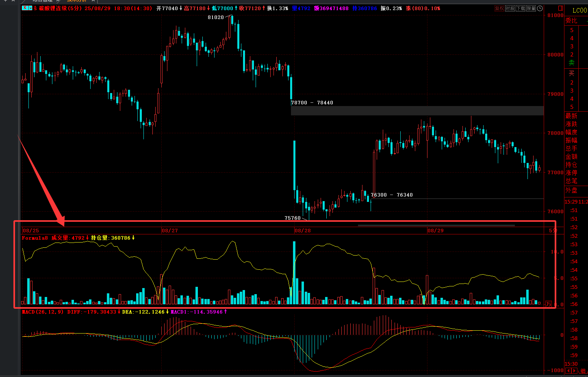Click the right arrow in tick list footer
The width and height of the screenshot is (588, 377).
pyautogui.click(x=574, y=371)
